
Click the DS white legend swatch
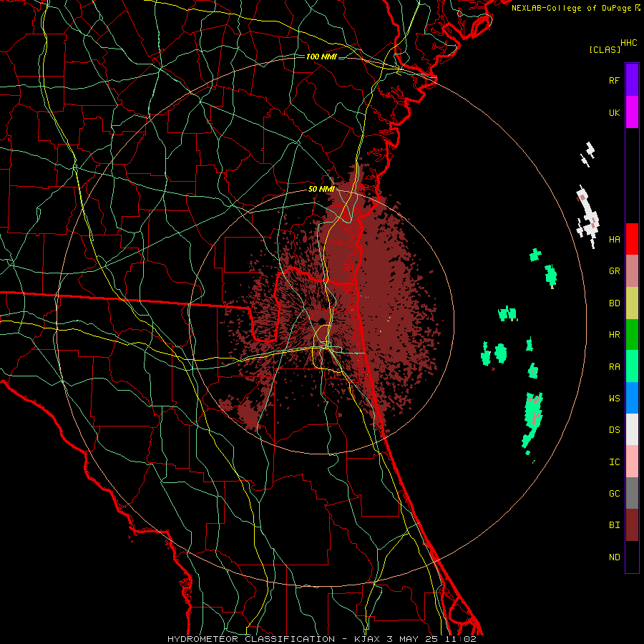point(632,429)
